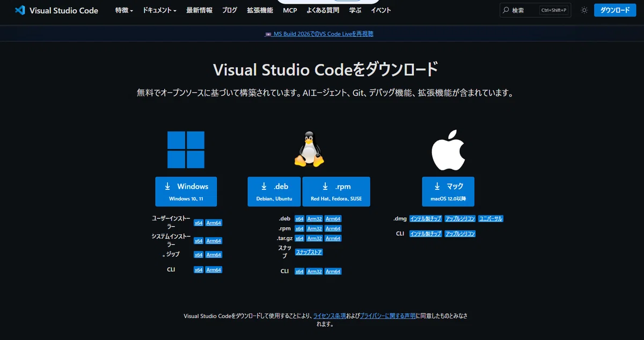Viewport: 644px width, 340px height.
Task: Select Arm64 for システムインストーラー
Action: coord(214,241)
